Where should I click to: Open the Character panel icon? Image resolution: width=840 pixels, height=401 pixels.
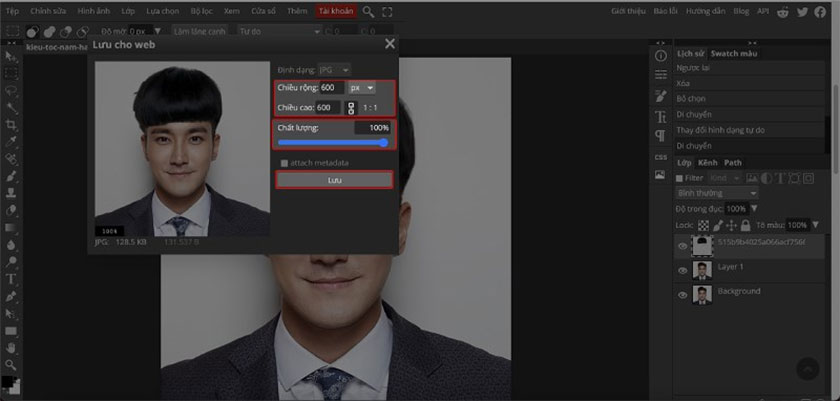point(661,116)
